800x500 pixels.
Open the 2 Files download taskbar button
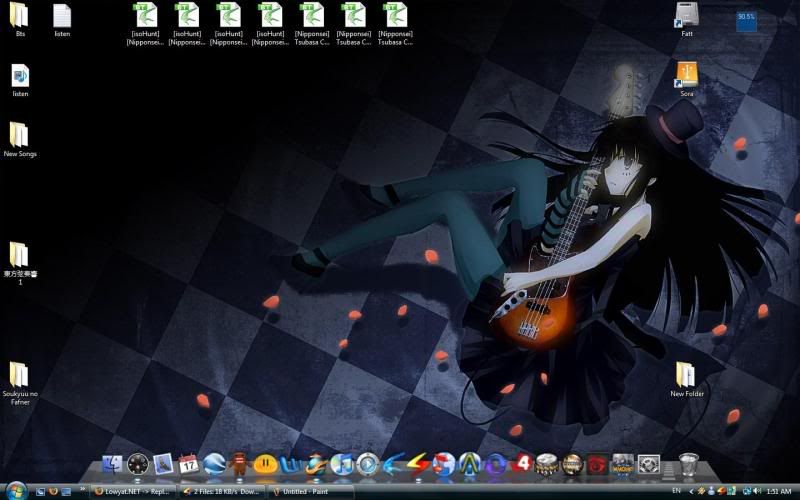point(222,491)
